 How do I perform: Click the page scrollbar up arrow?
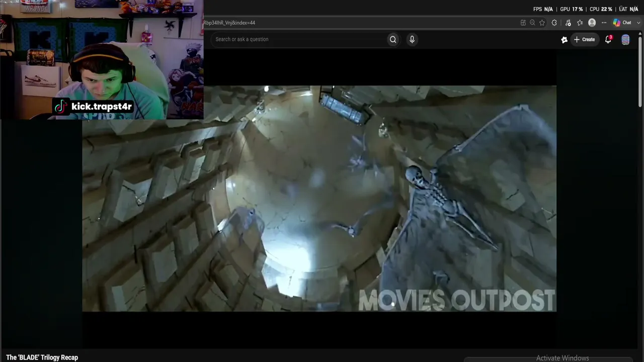(x=640, y=34)
